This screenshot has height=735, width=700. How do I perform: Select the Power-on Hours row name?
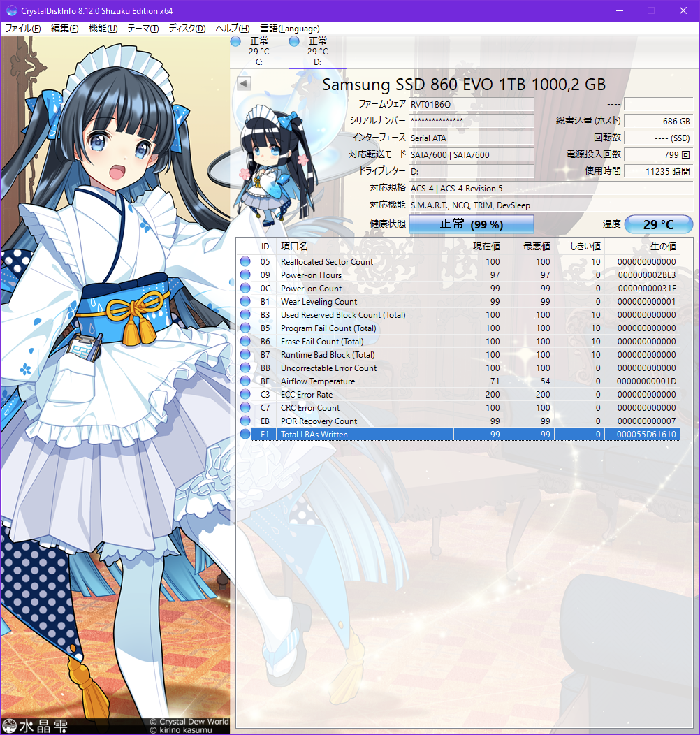click(311, 275)
